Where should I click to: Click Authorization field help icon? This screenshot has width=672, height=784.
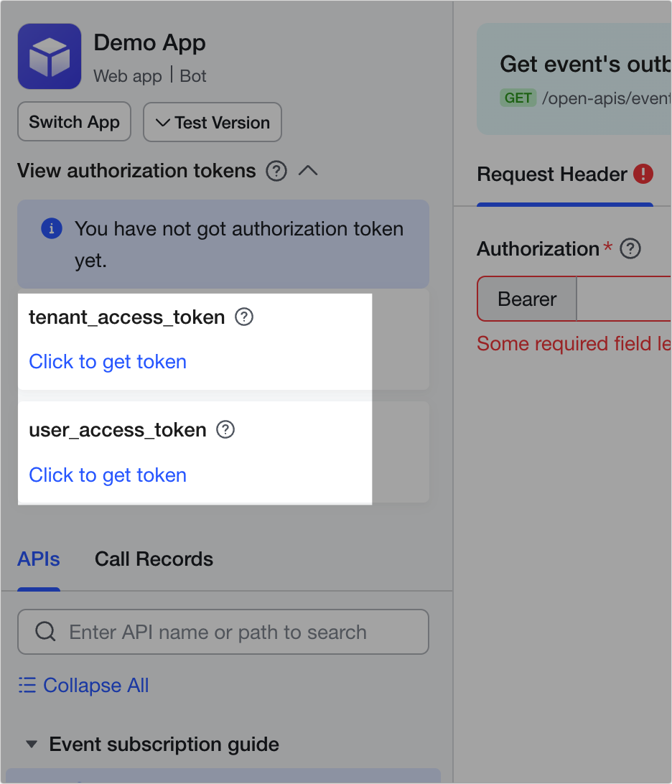[630, 249]
